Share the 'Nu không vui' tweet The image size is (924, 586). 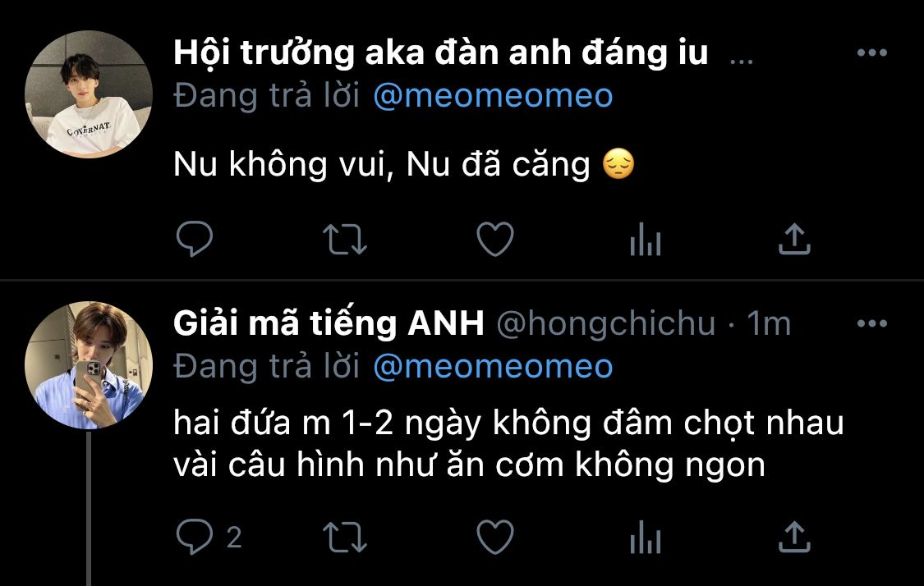point(794,239)
